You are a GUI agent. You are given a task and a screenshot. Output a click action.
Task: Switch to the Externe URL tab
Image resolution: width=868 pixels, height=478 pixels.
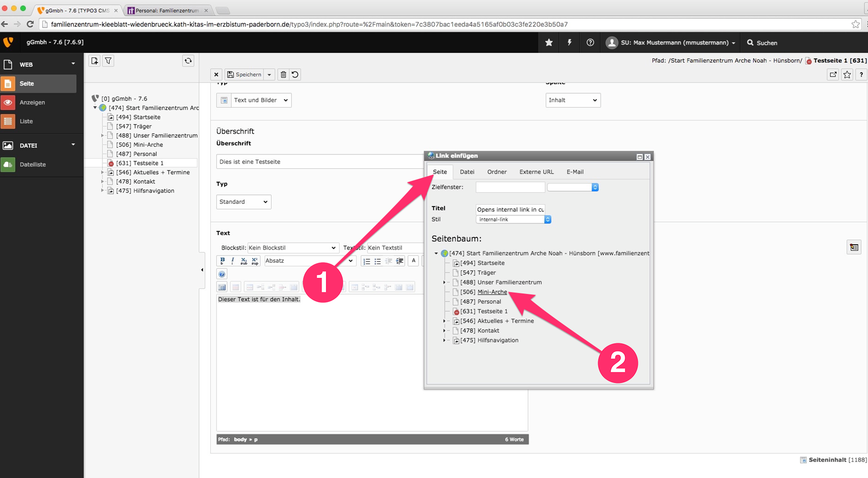tap(536, 172)
